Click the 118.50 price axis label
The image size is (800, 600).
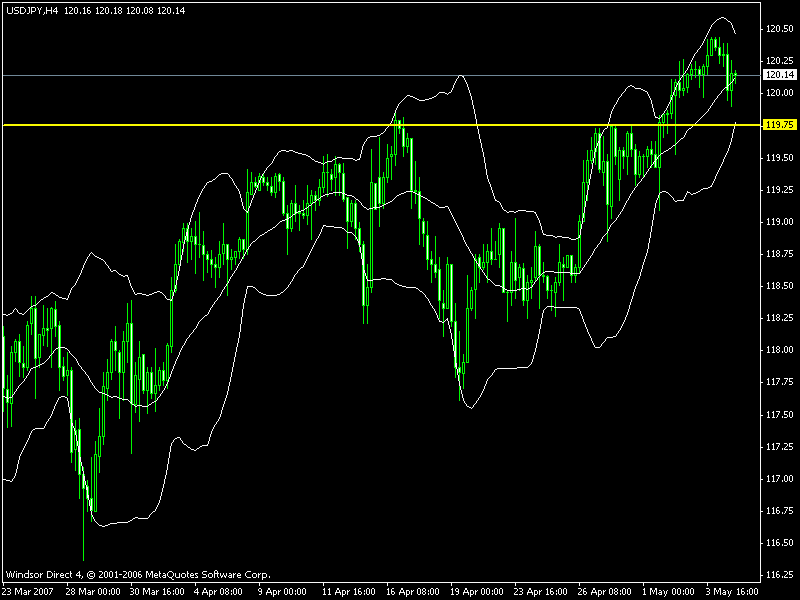click(x=780, y=286)
